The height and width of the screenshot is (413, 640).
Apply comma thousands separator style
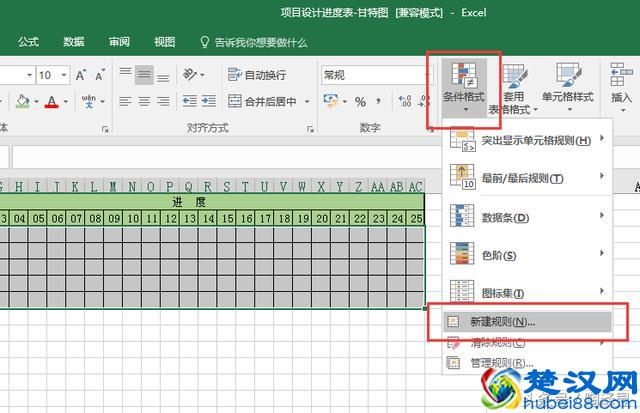point(379,101)
